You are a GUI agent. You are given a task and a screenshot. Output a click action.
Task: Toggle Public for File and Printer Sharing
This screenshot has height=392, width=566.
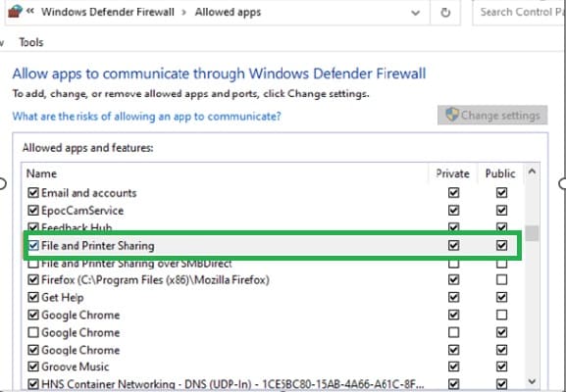(x=501, y=246)
